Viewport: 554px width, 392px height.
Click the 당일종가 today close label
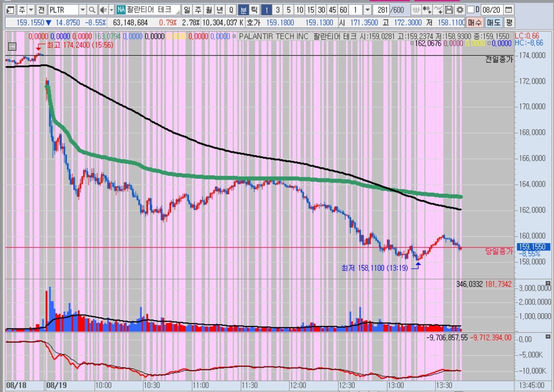click(499, 251)
